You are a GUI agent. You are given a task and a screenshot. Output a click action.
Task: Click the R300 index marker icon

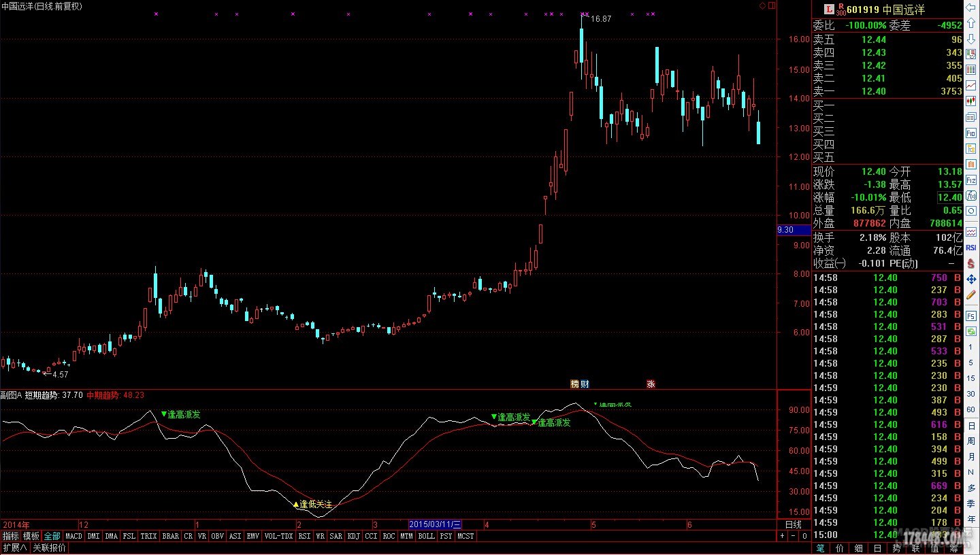[841, 9]
